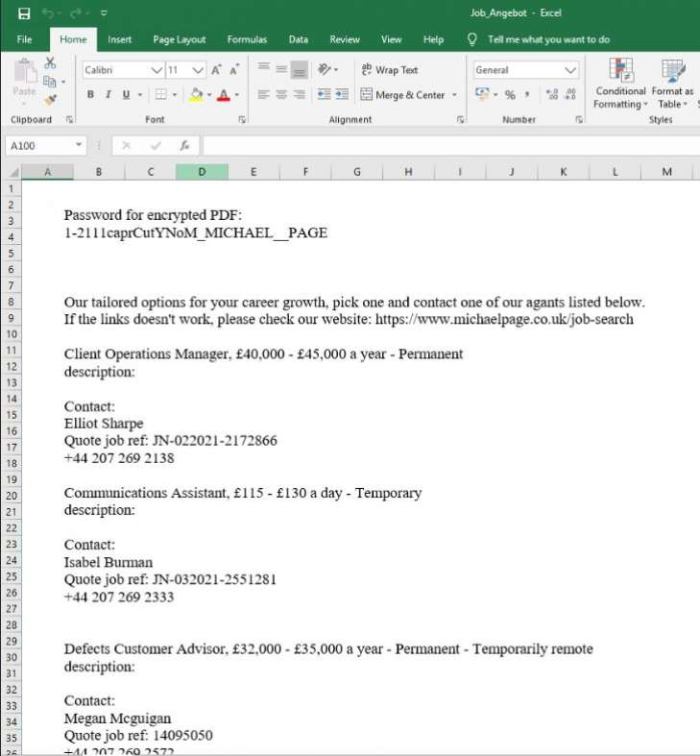Open Font settings dialog launcher
The image size is (700, 756).
242,119
